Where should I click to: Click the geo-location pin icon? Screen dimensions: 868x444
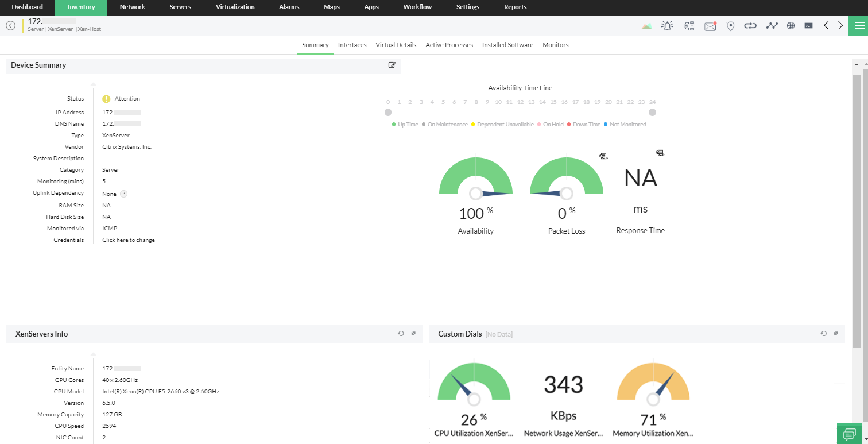point(730,26)
